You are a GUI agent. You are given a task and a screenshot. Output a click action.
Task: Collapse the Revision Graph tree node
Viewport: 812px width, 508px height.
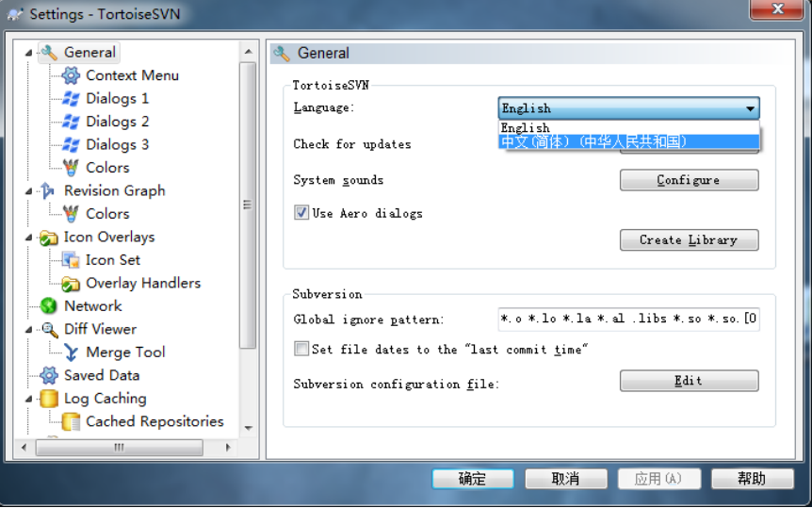29,191
